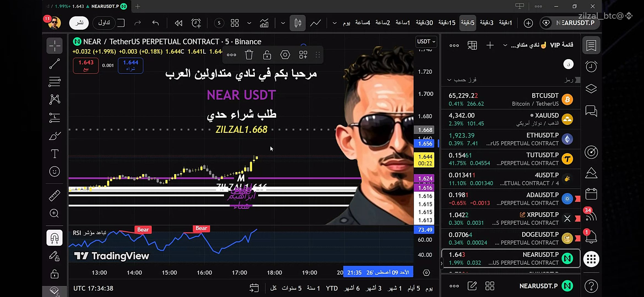The height and width of the screenshot is (297, 644).
Task: Expand the timeframe dropdown chevron
Action: (335, 23)
